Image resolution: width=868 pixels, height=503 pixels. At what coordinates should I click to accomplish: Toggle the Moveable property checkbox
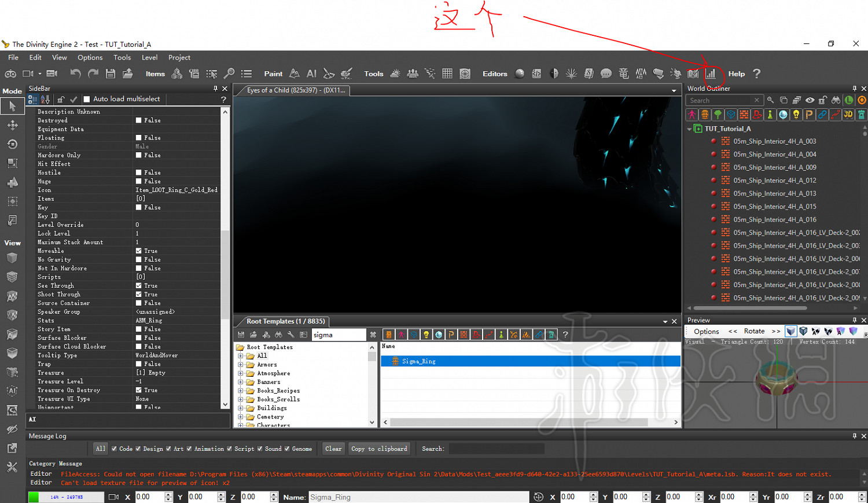[139, 251]
